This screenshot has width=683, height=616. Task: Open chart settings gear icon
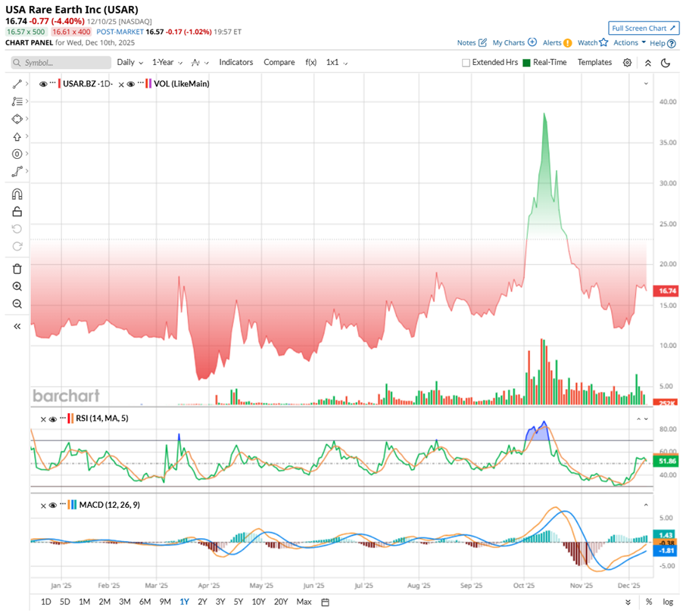coord(627,63)
